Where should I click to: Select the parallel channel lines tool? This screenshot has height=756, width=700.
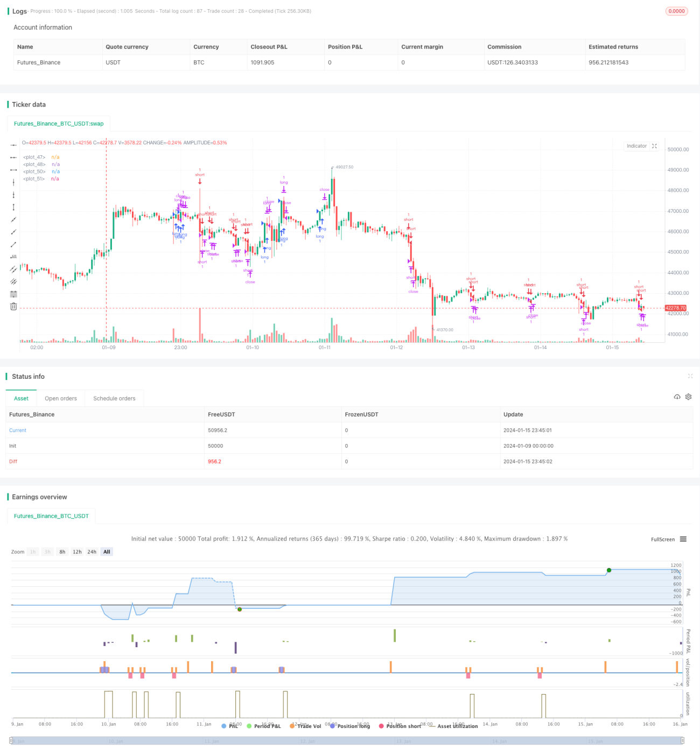13,269
